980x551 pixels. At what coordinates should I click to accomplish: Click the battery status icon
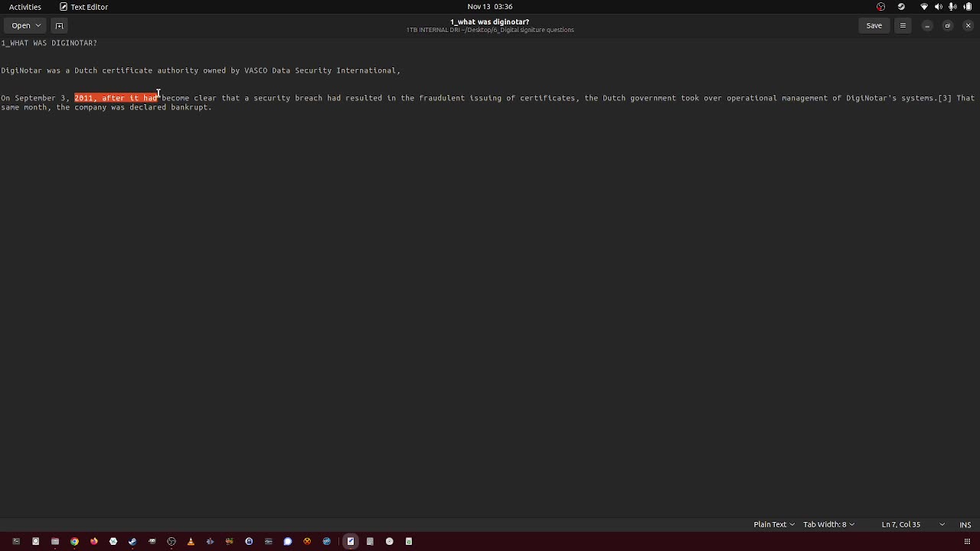click(x=968, y=7)
